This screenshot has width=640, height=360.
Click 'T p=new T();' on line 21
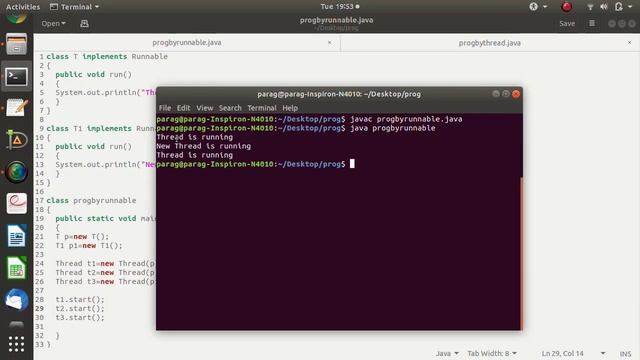point(82,236)
